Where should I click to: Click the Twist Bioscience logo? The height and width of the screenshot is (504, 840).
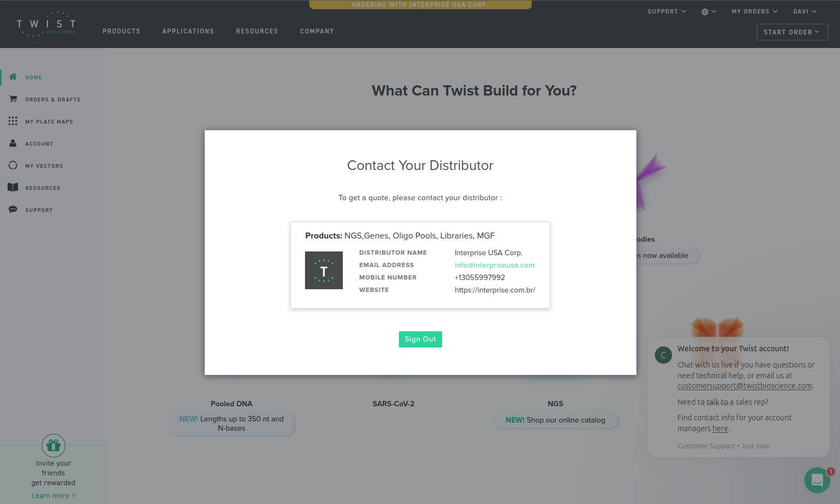pos(46,25)
